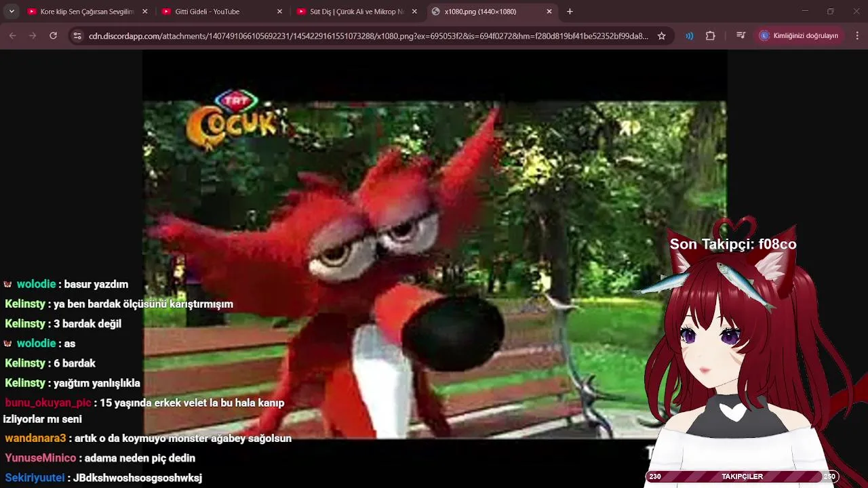Minimize the browser window
The image size is (868, 488).
[805, 12]
